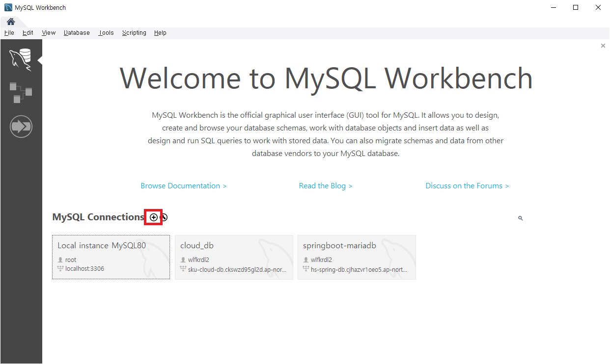
Task: Click the localhost:3306 host text
Action: [x=84, y=269]
